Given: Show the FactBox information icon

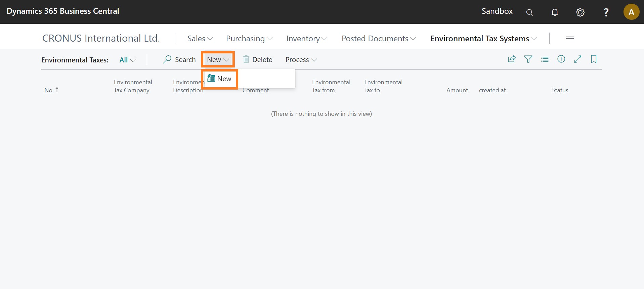Looking at the screenshot, I should pyautogui.click(x=561, y=59).
